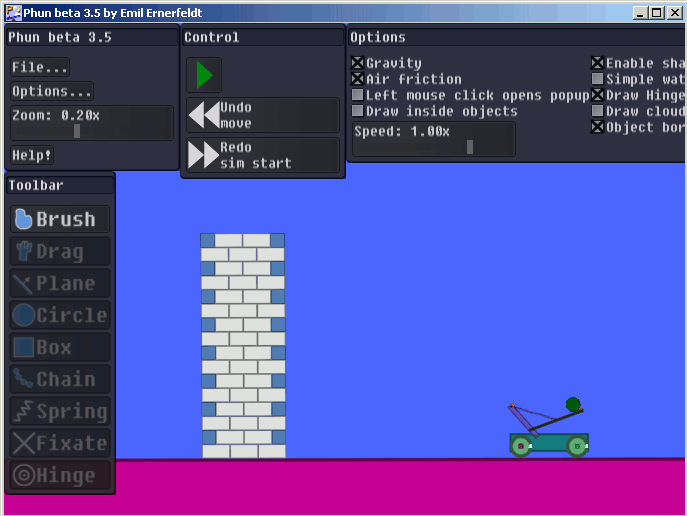Click the Control panel title bar
This screenshot has height=516, width=687.
pyautogui.click(x=263, y=37)
